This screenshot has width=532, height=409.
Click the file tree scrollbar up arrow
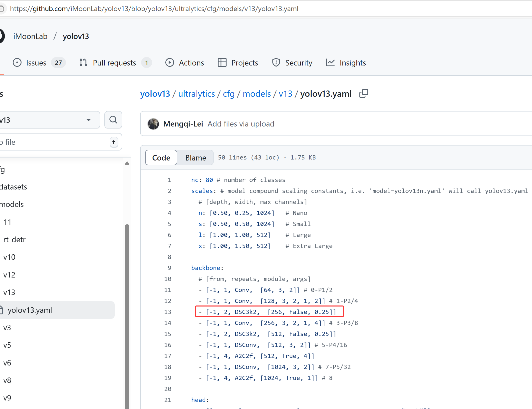(x=127, y=163)
